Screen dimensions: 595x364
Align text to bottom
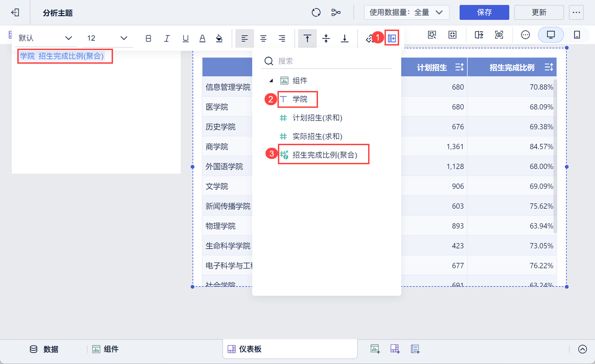pyautogui.click(x=345, y=39)
